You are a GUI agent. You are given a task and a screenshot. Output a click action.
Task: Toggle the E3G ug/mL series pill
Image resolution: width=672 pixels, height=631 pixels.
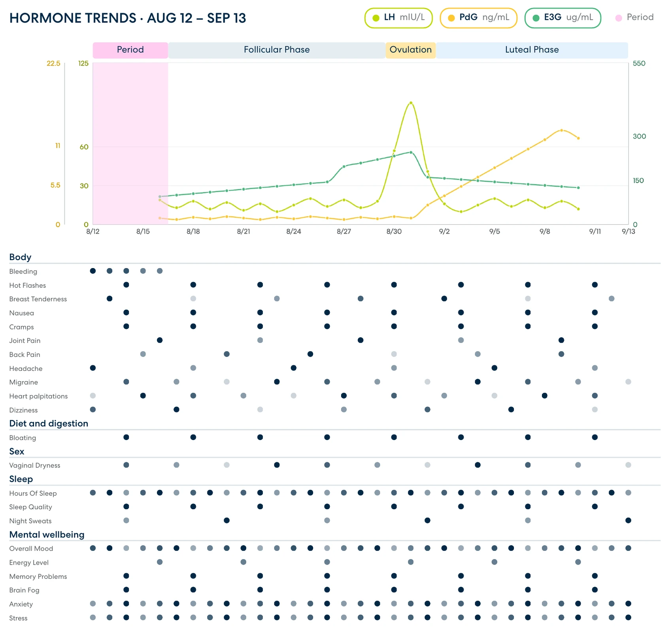coord(563,18)
